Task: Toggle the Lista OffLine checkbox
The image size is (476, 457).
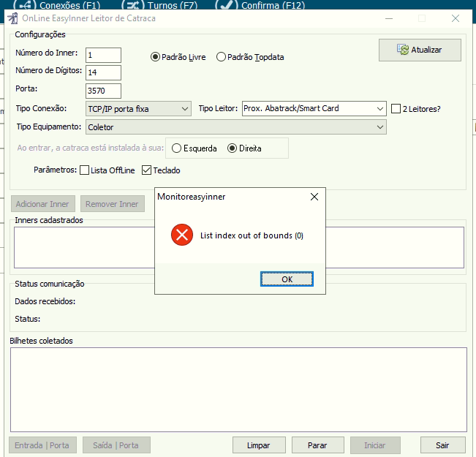Action: point(84,170)
